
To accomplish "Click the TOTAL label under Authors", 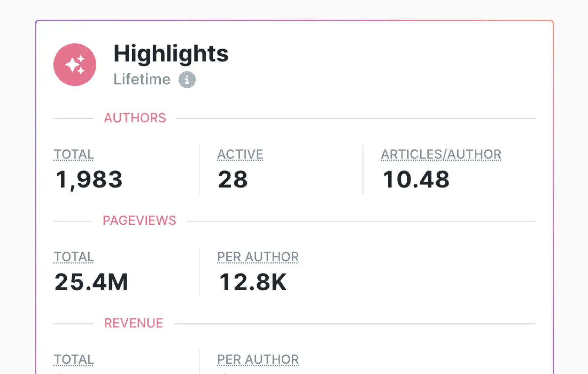I will (x=74, y=154).
